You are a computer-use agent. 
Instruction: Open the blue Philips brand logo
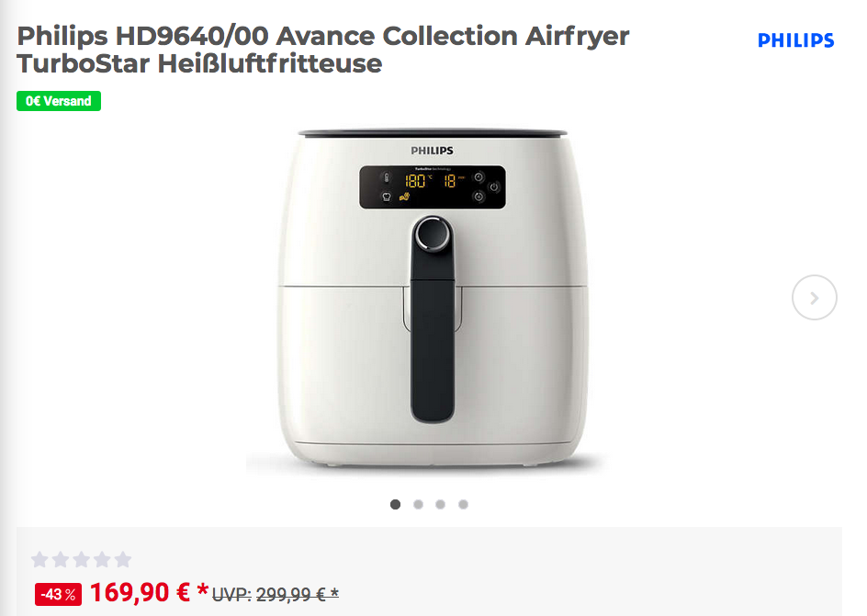[795, 40]
